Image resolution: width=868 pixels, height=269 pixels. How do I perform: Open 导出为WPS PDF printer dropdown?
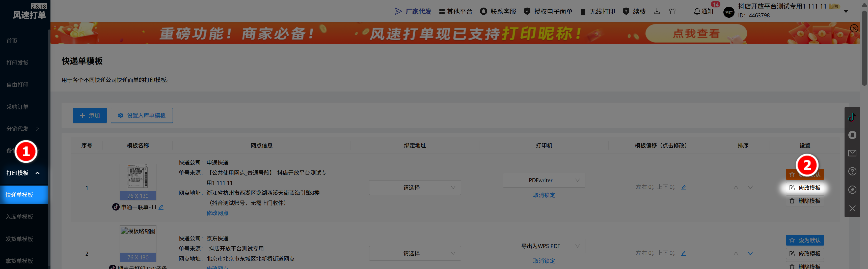[x=544, y=246]
